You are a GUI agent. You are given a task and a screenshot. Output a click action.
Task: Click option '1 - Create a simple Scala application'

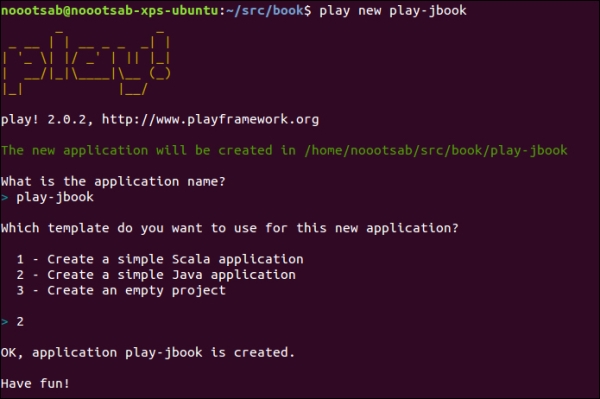pos(160,259)
